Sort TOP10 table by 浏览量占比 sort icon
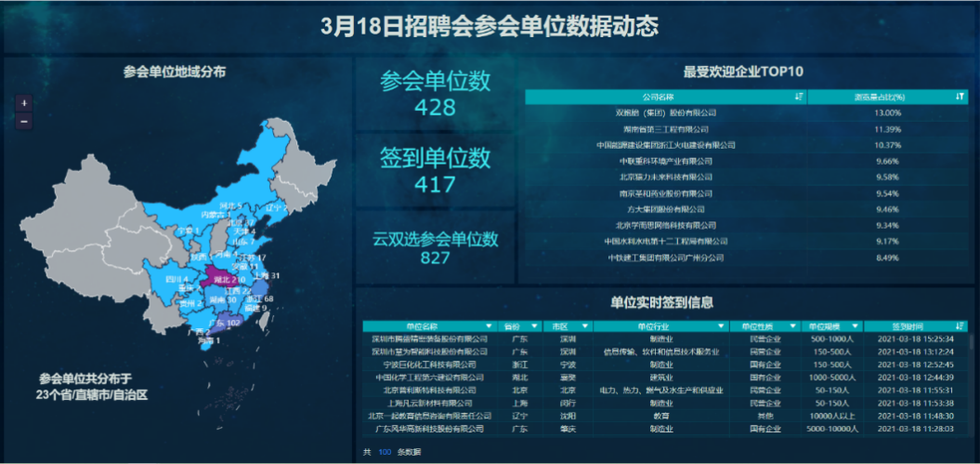This screenshot has width=980, height=464. coord(960,97)
